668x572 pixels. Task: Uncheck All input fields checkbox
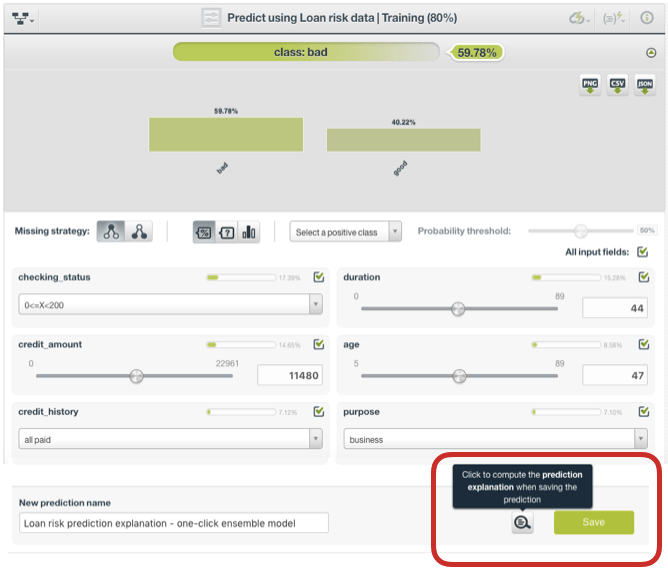pos(643,252)
